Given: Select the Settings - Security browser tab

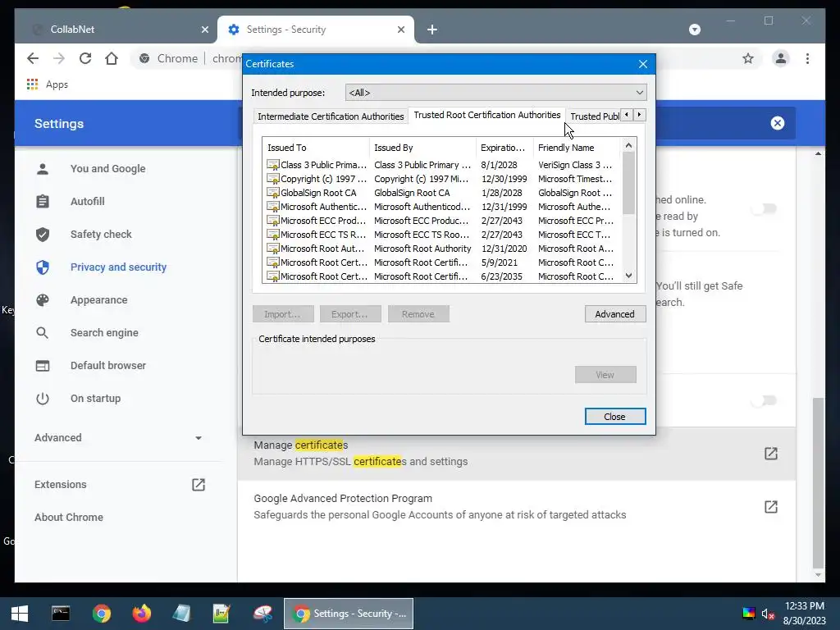Looking at the screenshot, I should point(316,30).
